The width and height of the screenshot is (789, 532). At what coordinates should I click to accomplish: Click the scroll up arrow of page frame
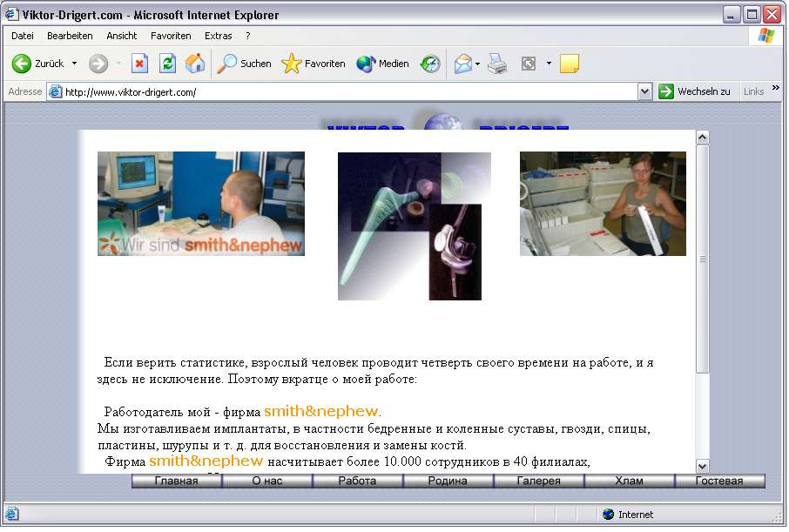coord(703,137)
